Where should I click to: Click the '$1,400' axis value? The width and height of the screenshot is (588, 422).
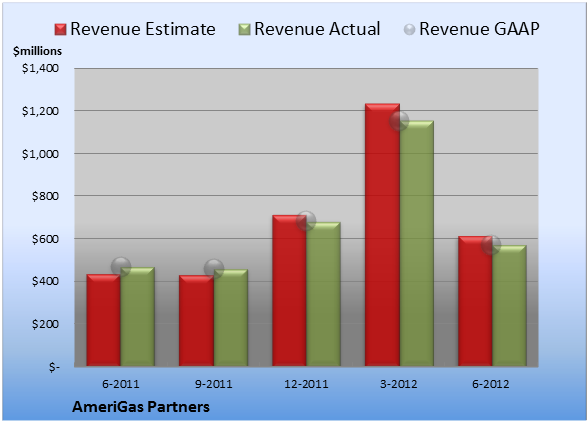click(40, 68)
